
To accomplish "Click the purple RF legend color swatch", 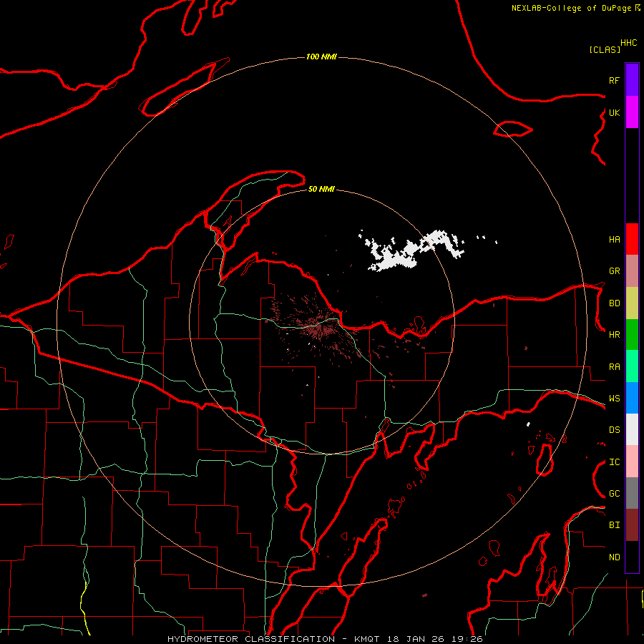I will 632,80.
